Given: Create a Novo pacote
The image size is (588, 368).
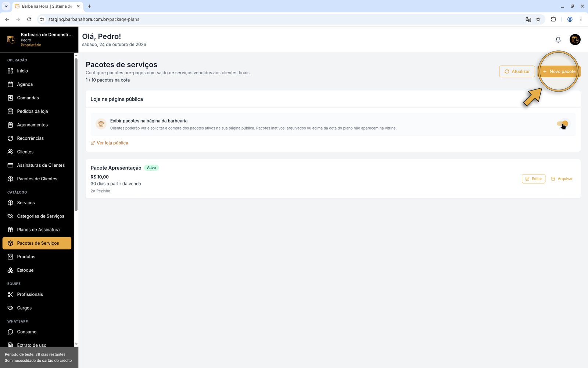Looking at the screenshot, I should click(559, 71).
